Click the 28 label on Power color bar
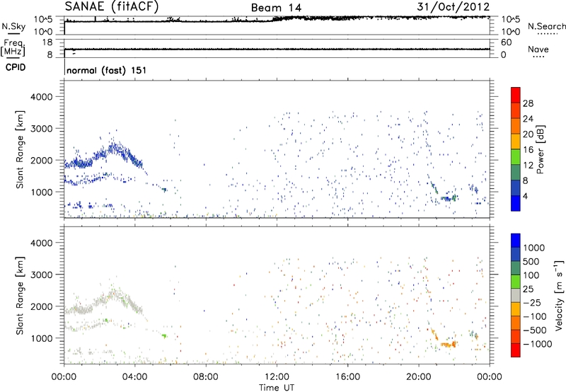This screenshot has height=392, width=566. [x=528, y=103]
